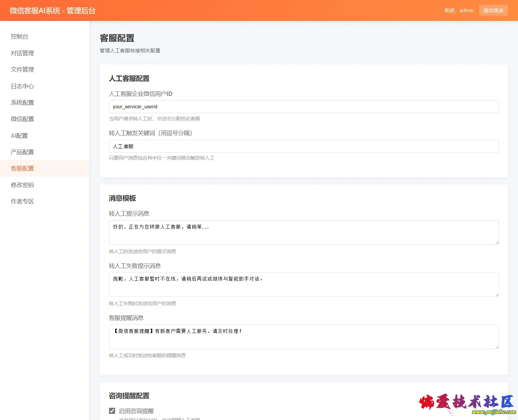Edit the 转人工失败提示消息 textarea
This screenshot has width=518, height=420.
pos(304,284)
